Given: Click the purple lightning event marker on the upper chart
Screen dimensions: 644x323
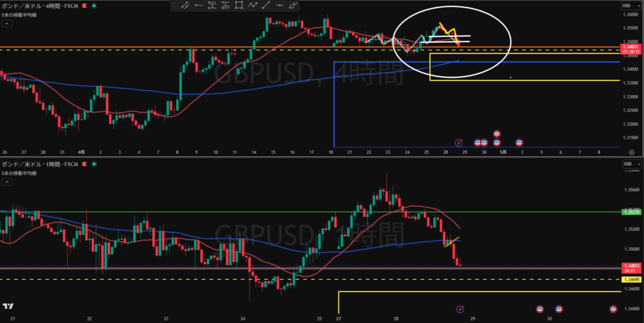Looking at the screenshot, I should 458,143.
